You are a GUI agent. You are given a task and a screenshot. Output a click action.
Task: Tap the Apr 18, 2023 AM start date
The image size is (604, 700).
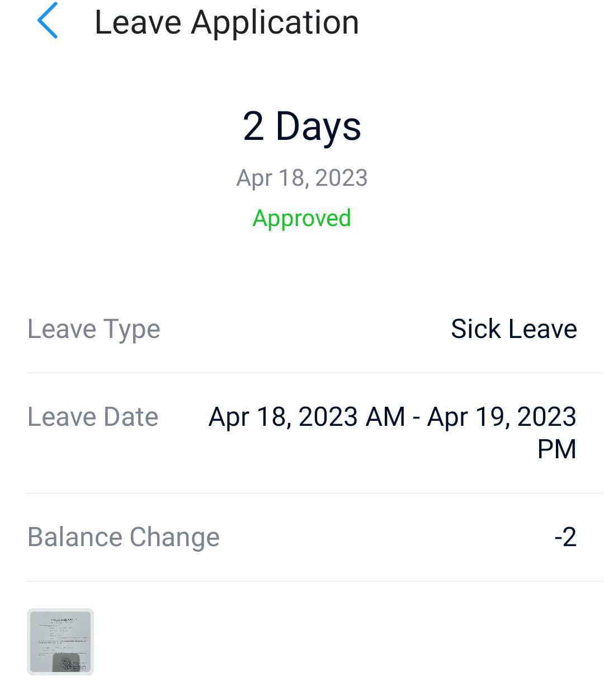coord(306,417)
